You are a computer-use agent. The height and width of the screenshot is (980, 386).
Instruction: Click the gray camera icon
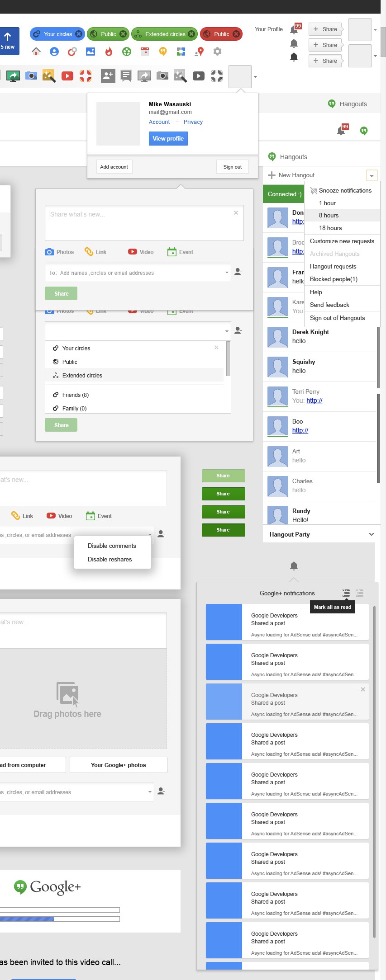pyautogui.click(x=162, y=75)
